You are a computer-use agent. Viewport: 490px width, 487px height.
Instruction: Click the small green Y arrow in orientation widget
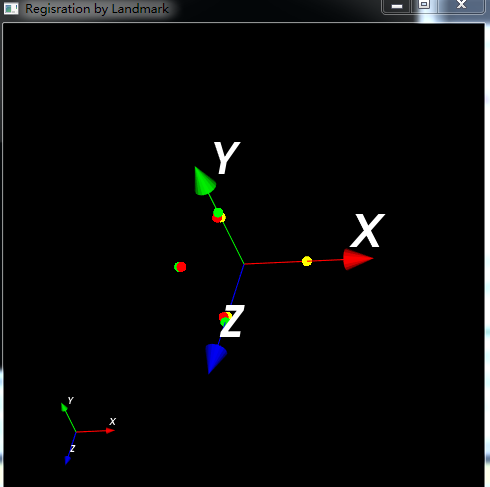click(x=64, y=407)
